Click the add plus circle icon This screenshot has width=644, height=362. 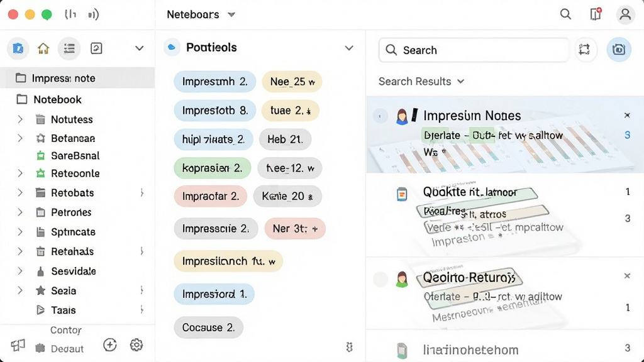(109, 345)
